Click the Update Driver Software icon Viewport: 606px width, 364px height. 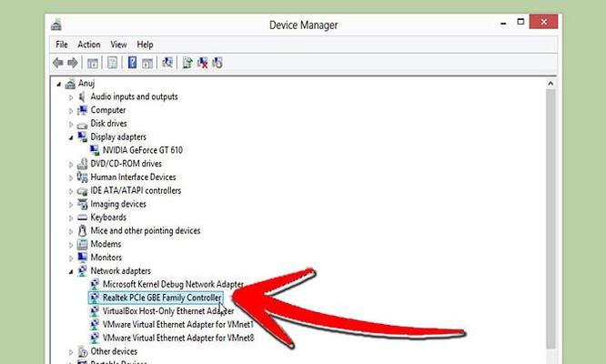tap(187, 63)
